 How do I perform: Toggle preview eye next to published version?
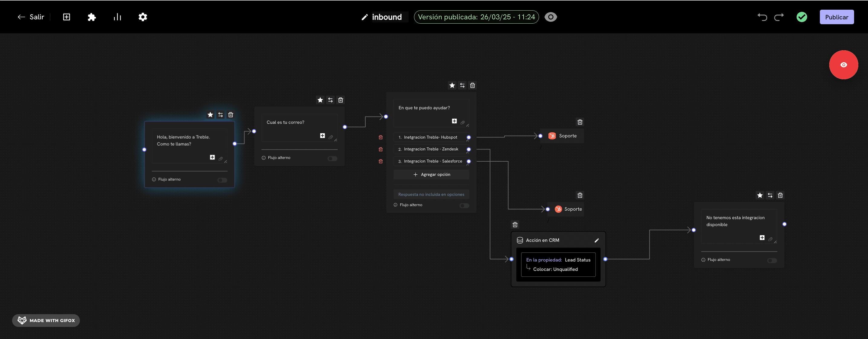tap(551, 17)
